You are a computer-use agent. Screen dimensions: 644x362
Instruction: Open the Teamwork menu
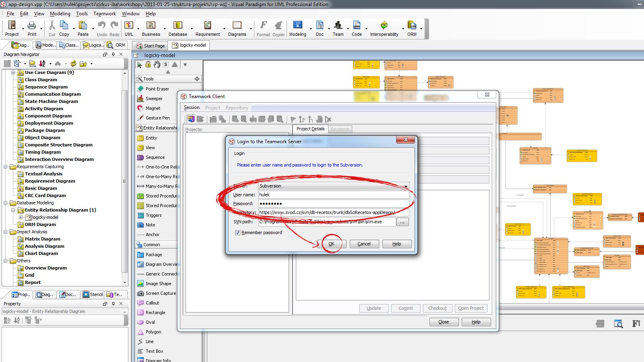(x=105, y=14)
